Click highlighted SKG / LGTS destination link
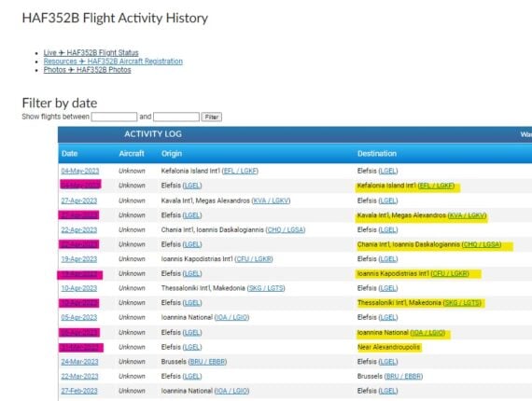The height and width of the screenshot is (401, 532). click(x=462, y=303)
